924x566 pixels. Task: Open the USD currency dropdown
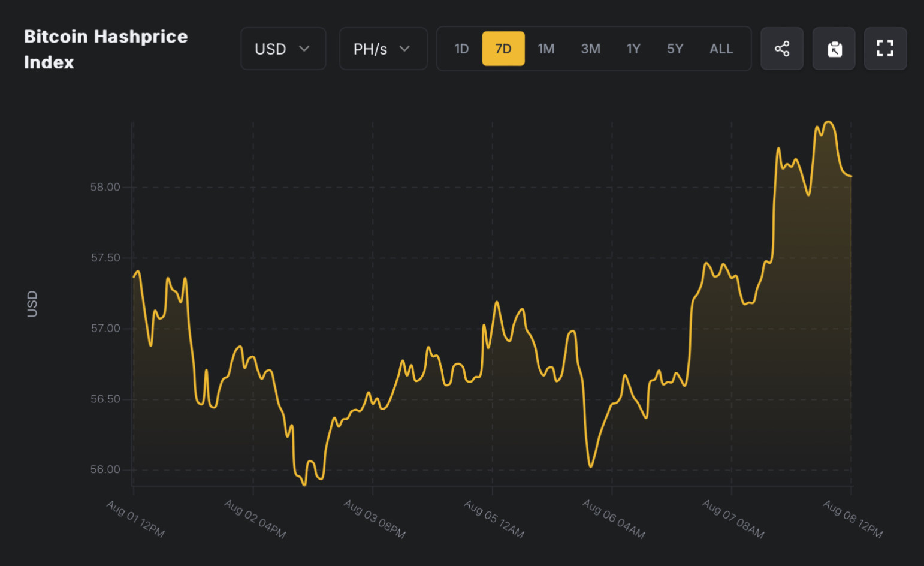283,49
